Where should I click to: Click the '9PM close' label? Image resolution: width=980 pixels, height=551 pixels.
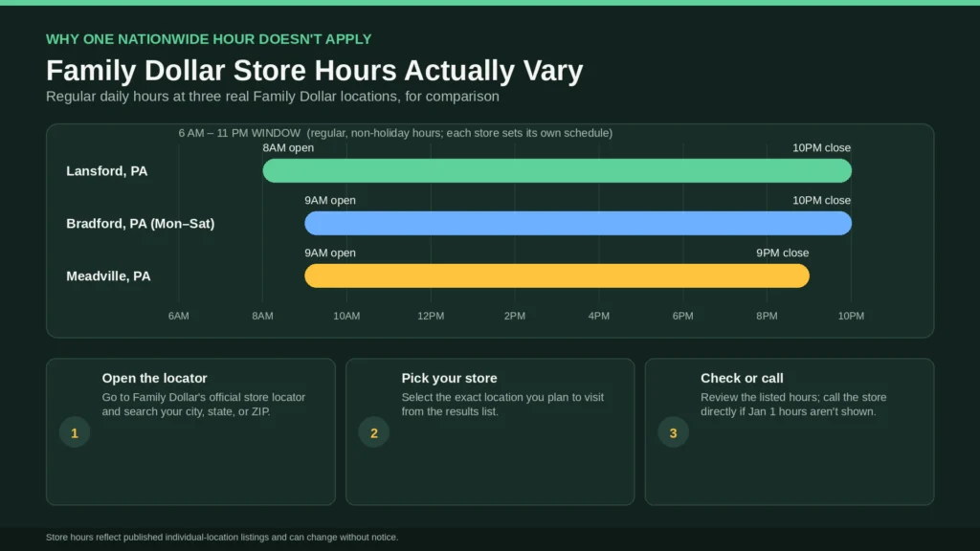[783, 253]
